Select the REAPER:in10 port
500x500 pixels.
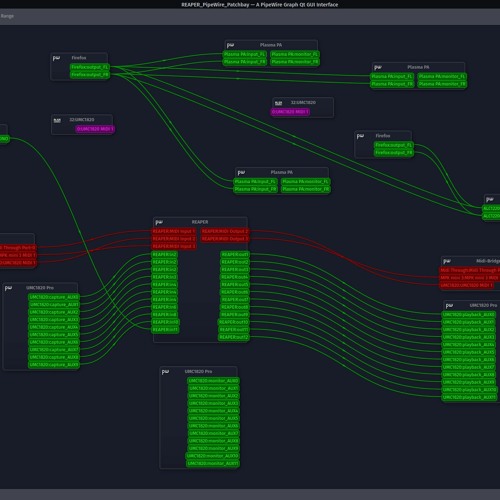(x=165, y=322)
